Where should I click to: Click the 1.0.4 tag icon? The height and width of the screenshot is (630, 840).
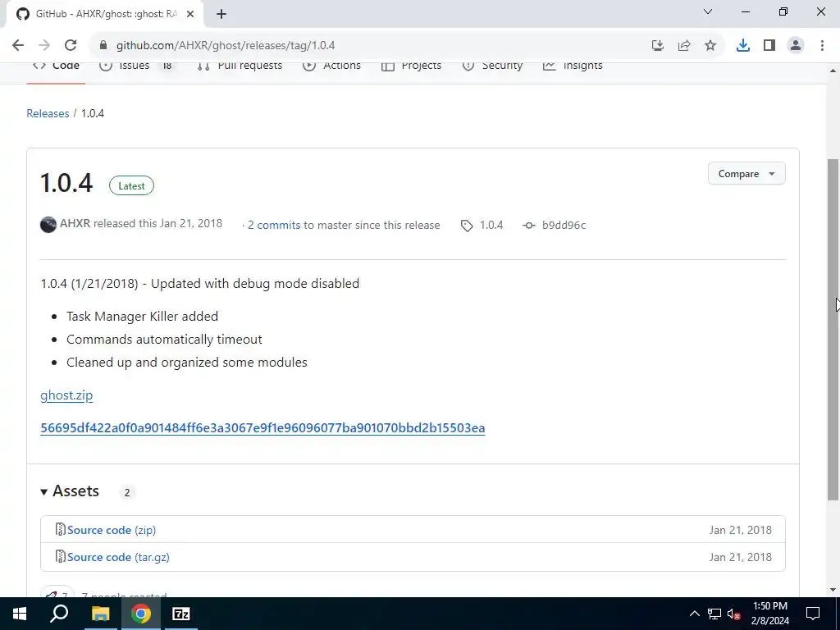(x=467, y=226)
